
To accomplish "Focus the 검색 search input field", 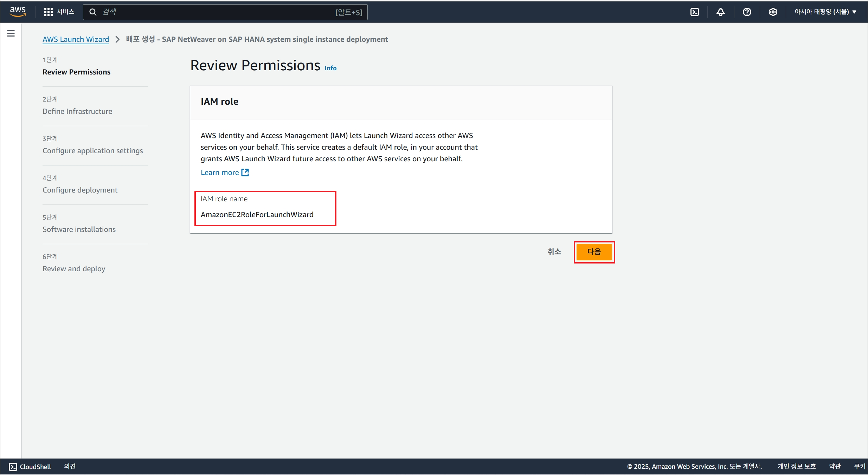I will click(225, 12).
